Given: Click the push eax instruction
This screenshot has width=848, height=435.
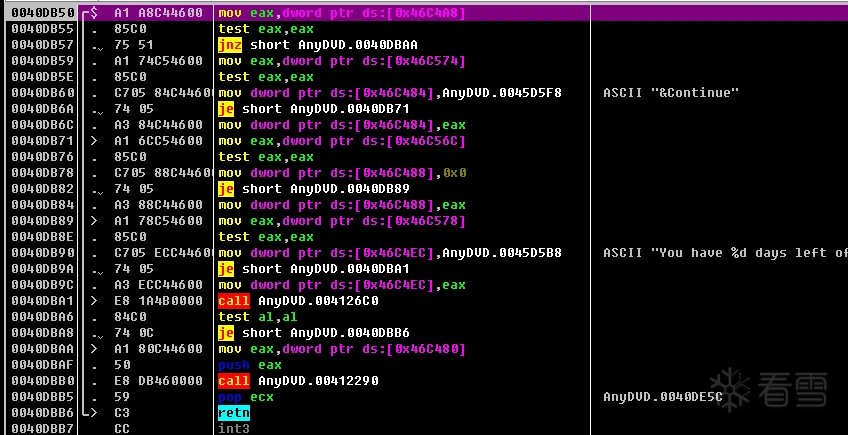Looking at the screenshot, I should 250,365.
